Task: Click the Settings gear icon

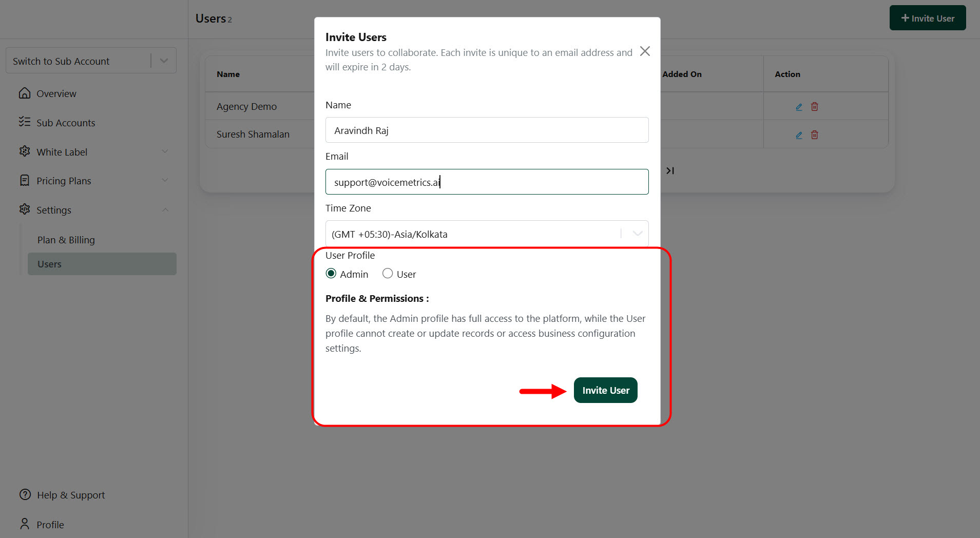Action: point(25,209)
